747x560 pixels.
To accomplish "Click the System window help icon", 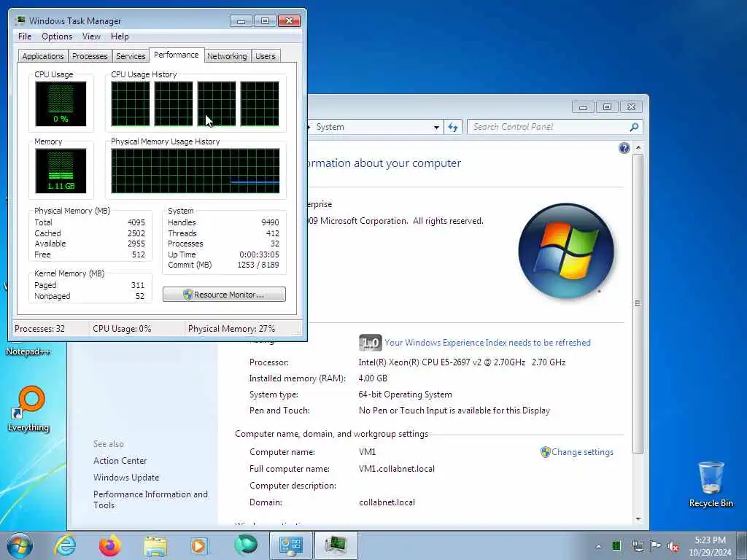I will [x=624, y=148].
